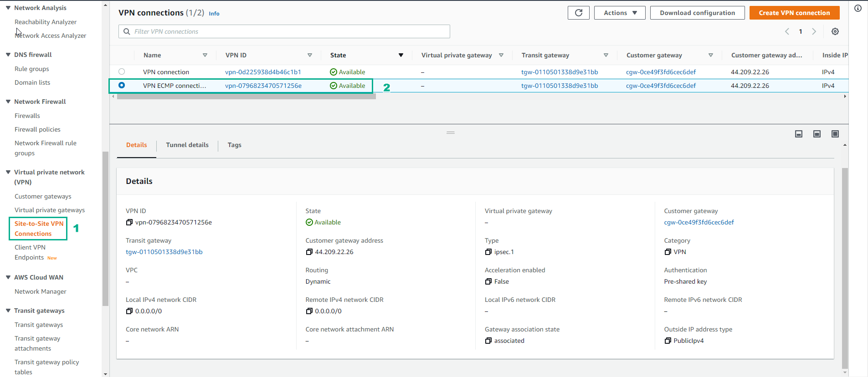Set split panel to half height
Image resolution: width=868 pixels, height=377 pixels.
tap(817, 134)
